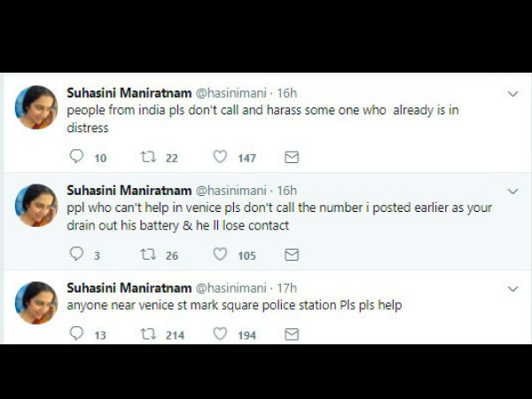Open Suhasini Maniratnam's profile from the first tweet
532x399 pixels.
(128, 92)
